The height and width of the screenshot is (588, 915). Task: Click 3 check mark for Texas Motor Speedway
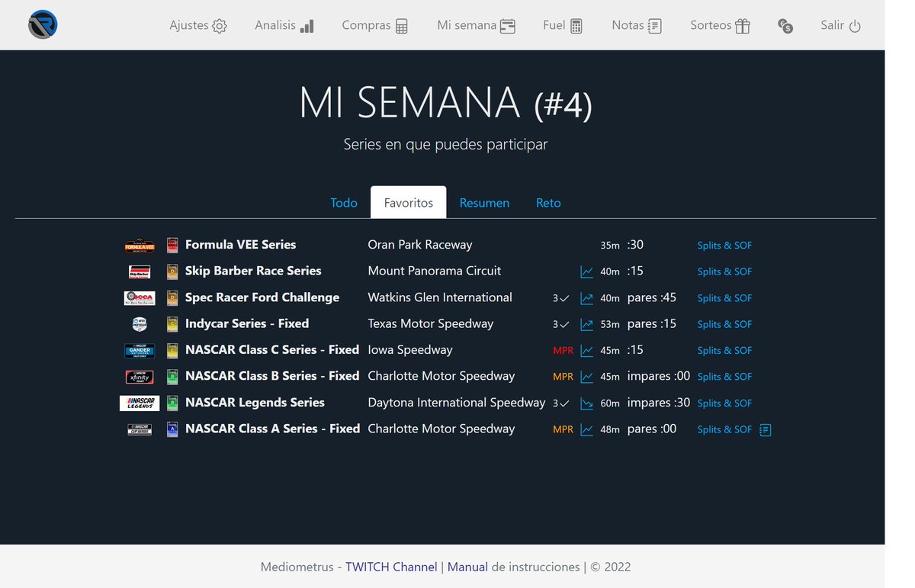(561, 324)
